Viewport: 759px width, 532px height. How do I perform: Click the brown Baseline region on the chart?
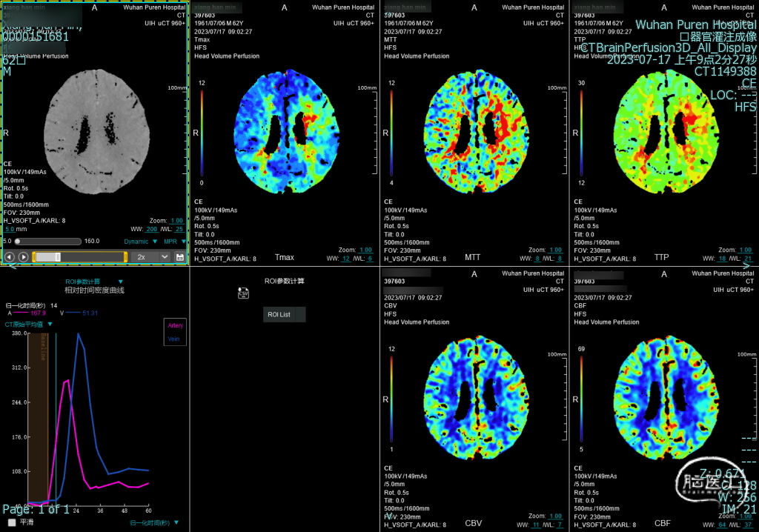click(x=38, y=419)
